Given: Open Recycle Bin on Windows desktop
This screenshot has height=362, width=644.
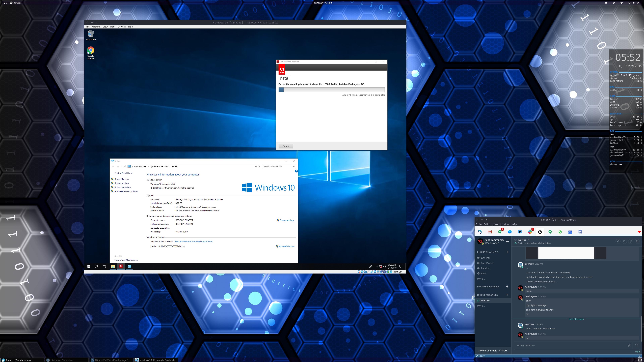Looking at the screenshot, I should coord(91,35).
